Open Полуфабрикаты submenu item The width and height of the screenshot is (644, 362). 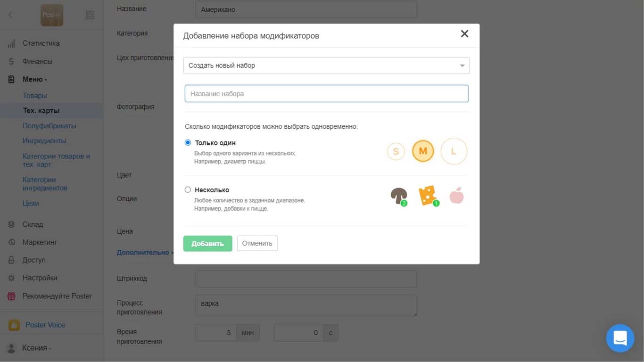coord(50,126)
